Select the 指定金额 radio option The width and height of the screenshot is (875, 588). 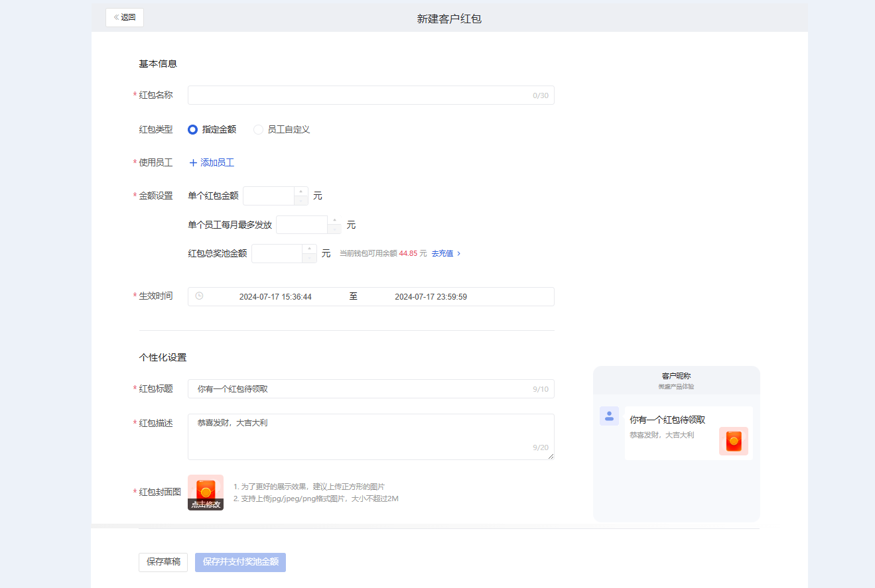(212, 130)
